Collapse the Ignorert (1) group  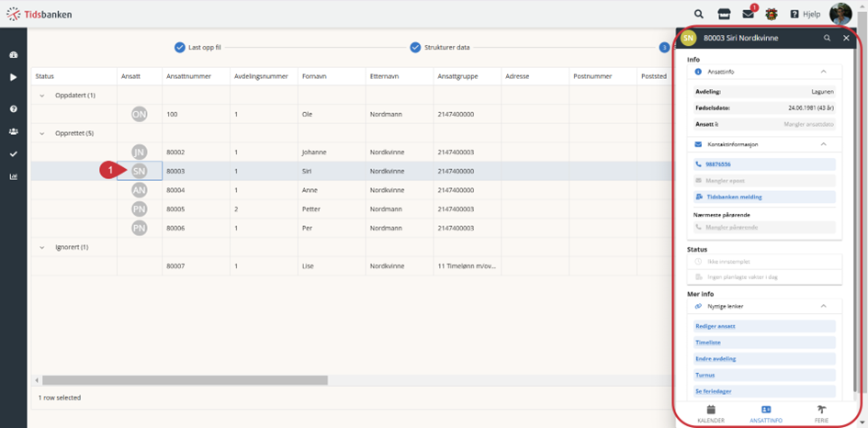click(x=41, y=247)
